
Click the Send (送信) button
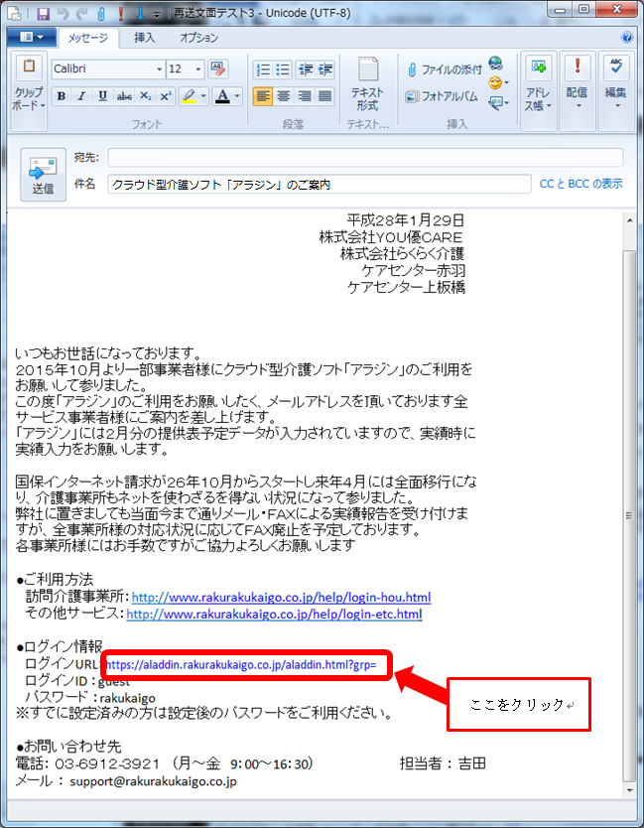coord(43,174)
